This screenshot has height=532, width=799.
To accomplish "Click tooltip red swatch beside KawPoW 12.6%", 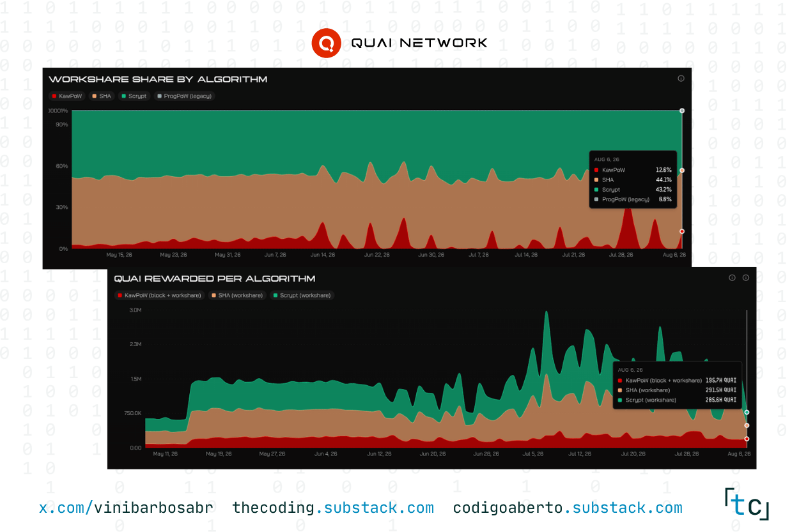I will click(x=596, y=170).
